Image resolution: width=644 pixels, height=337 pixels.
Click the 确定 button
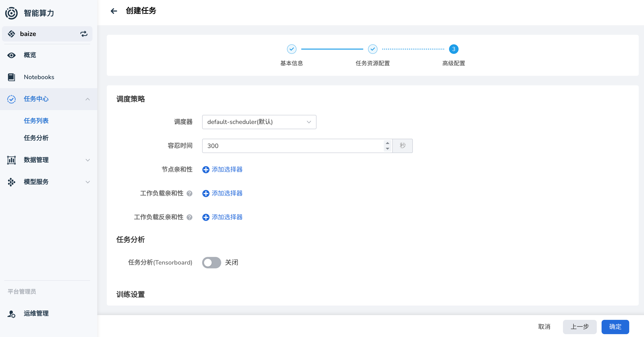(615, 327)
